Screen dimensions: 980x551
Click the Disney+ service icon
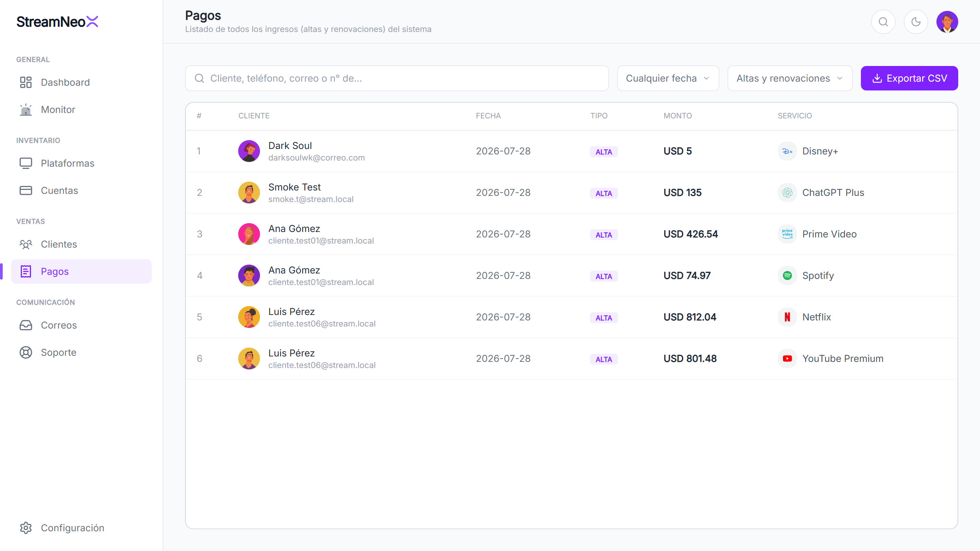pos(787,151)
